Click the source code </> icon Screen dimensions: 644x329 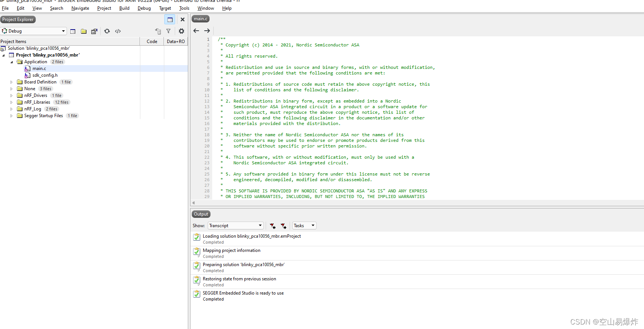[x=118, y=31]
